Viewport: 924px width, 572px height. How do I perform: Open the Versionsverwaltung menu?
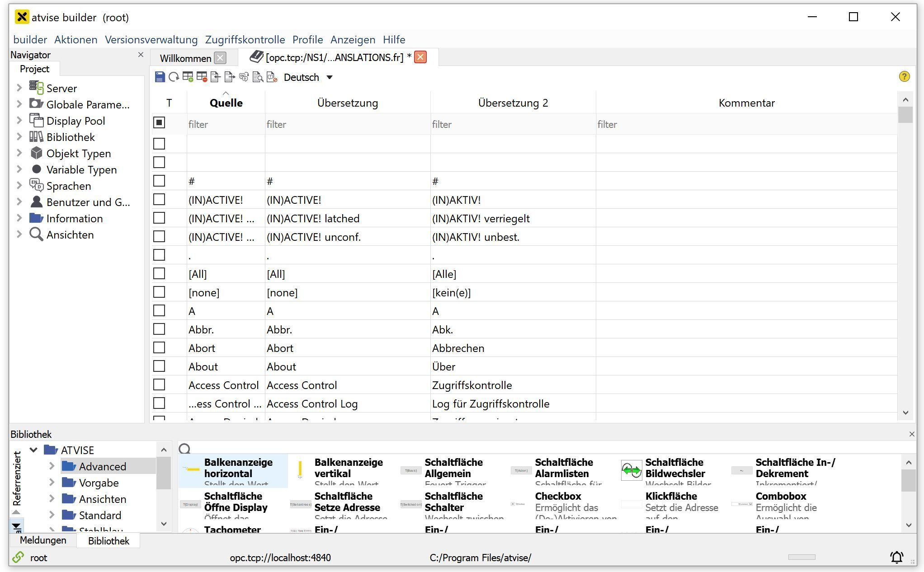tap(151, 40)
